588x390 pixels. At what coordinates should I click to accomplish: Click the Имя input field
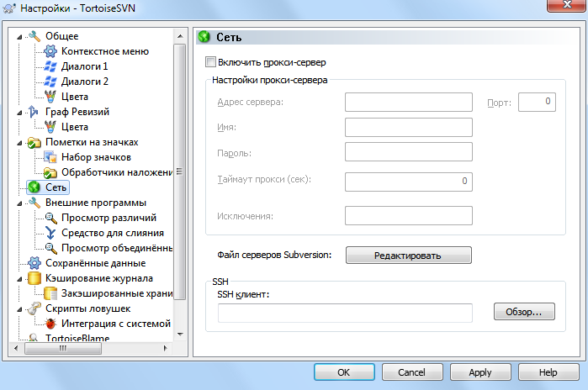(408, 128)
